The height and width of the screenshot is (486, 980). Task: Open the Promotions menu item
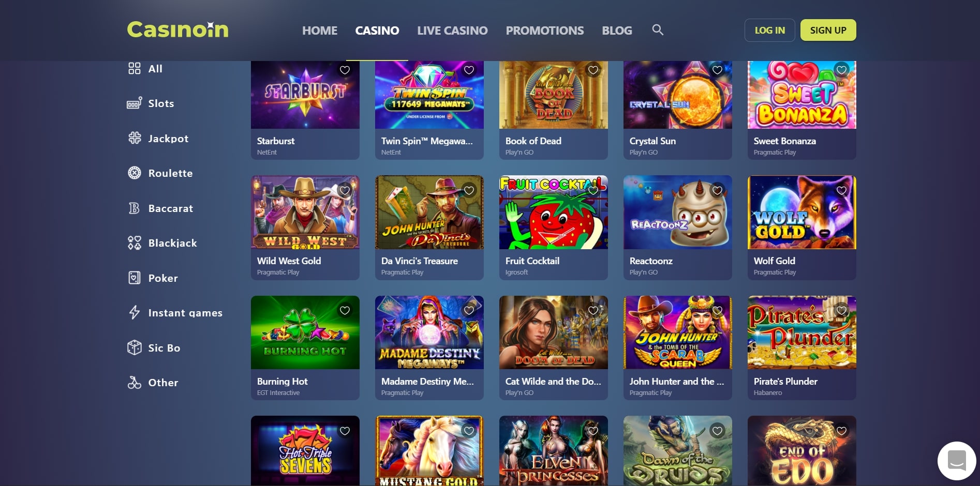click(x=545, y=31)
